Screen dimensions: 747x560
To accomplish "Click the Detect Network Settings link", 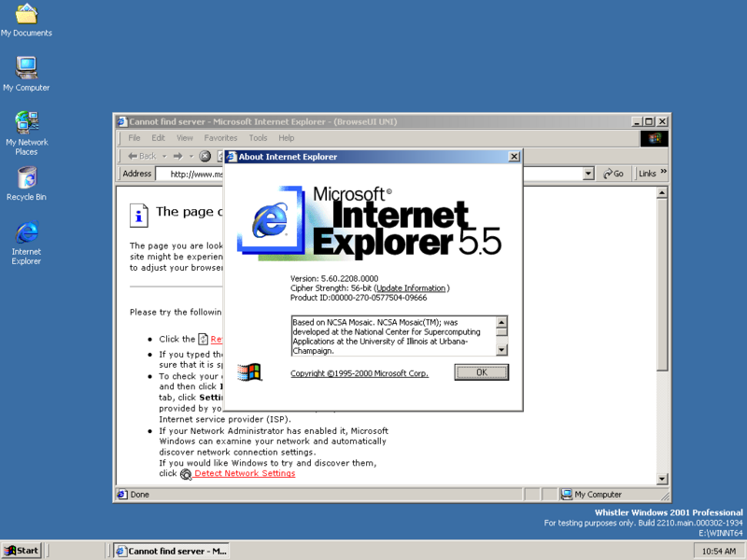I will pyautogui.click(x=245, y=473).
